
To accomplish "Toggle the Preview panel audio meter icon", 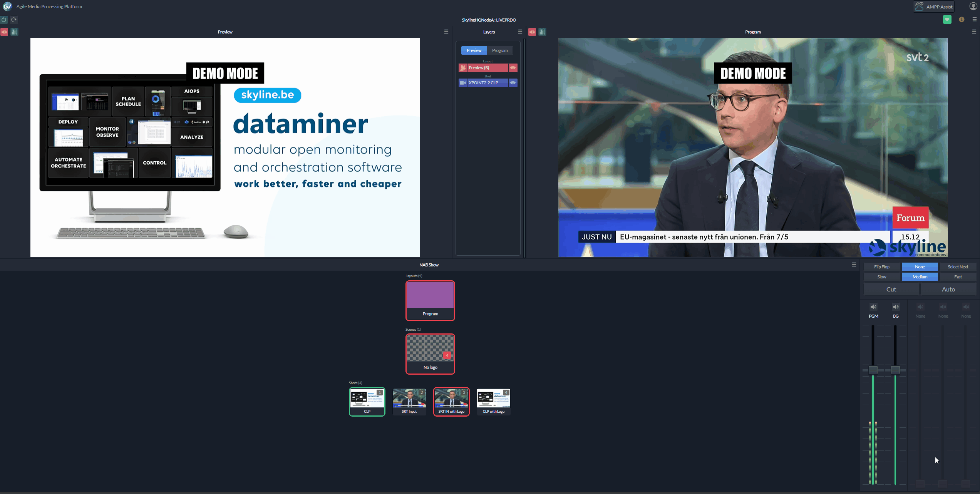I will click(x=14, y=32).
